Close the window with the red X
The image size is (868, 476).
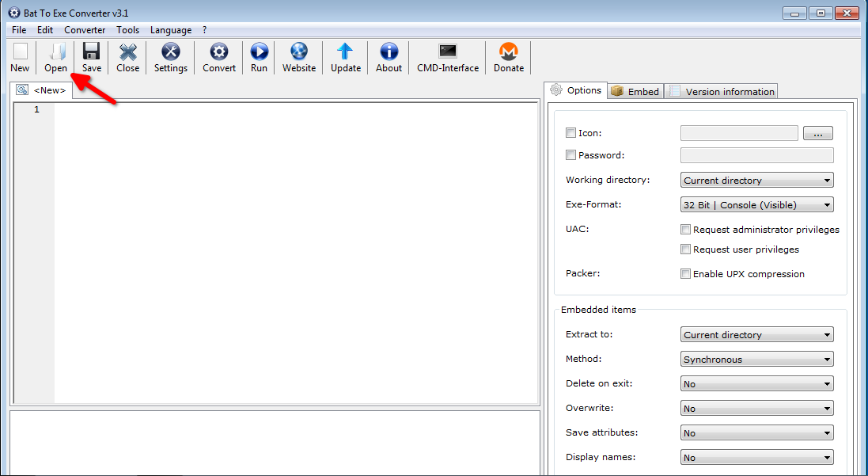(847, 13)
